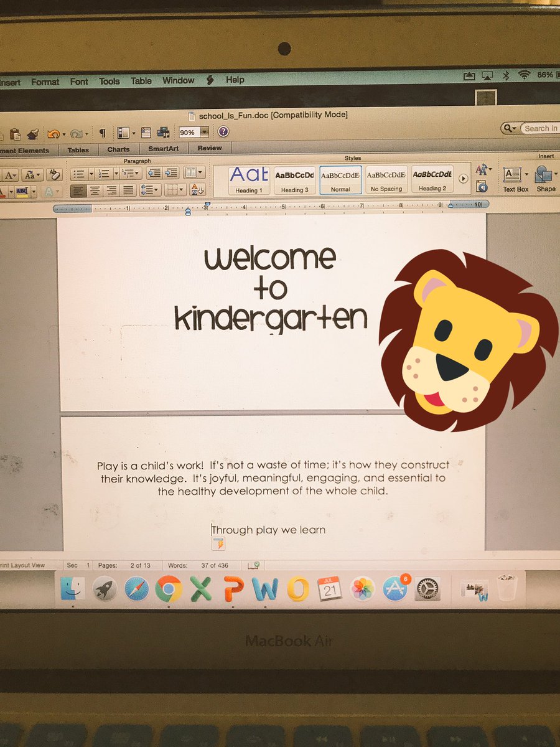Open the Sidebar dropdown arrow

click(x=133, y=133)
